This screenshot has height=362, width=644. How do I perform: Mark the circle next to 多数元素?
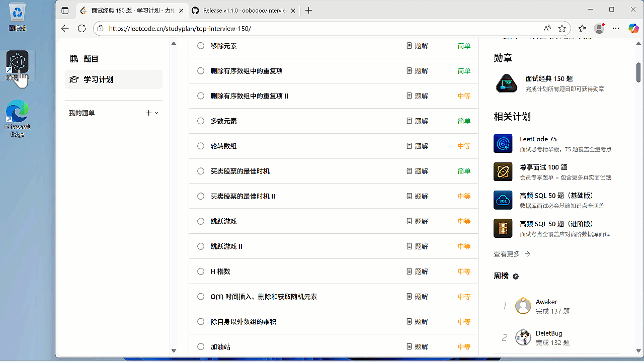[x=200, y=121]
